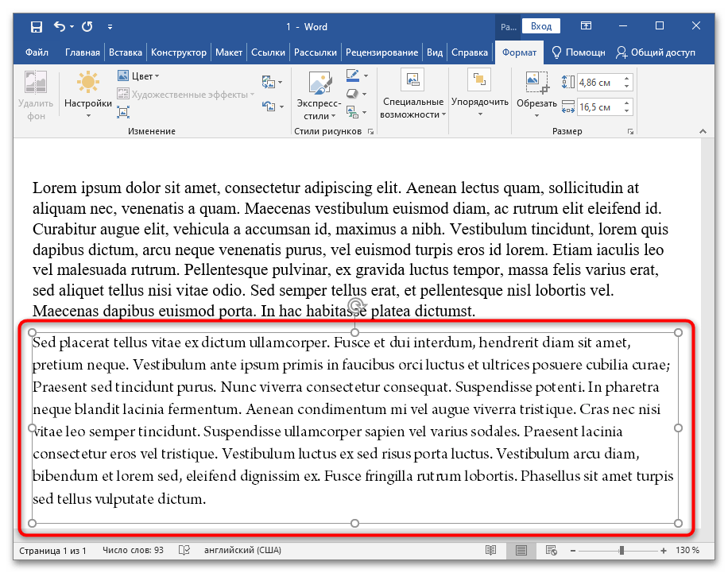Viewport: 728px width, 573px height.
Task: Switch to Read Mode view in status bar
Action: coord(491,550)
